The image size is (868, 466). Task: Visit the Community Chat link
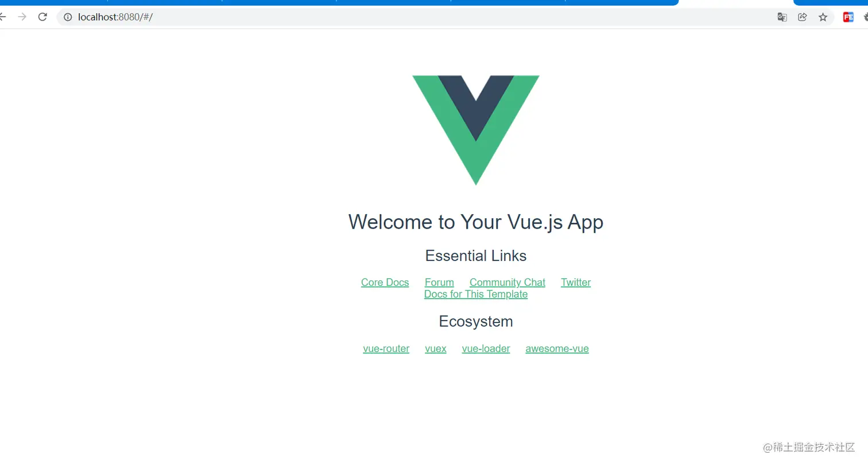(x=507, y=282)
